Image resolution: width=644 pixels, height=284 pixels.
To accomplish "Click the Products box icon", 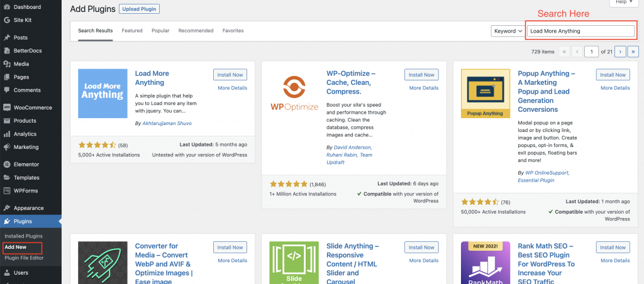I will [6, 121].
